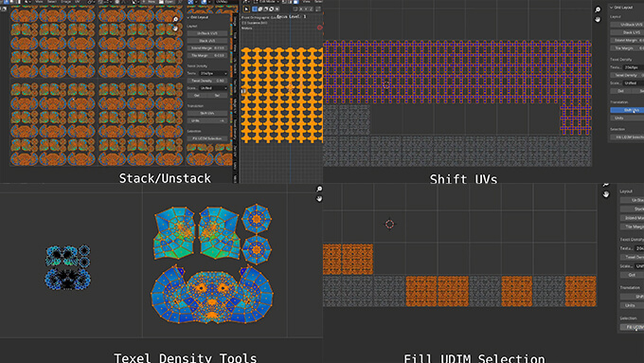Image resolution: width=644 pixels, height=363 pixels.
Task: Click Tile Margin field in Fill UDIM Selection panel
Action: point(632,227)
